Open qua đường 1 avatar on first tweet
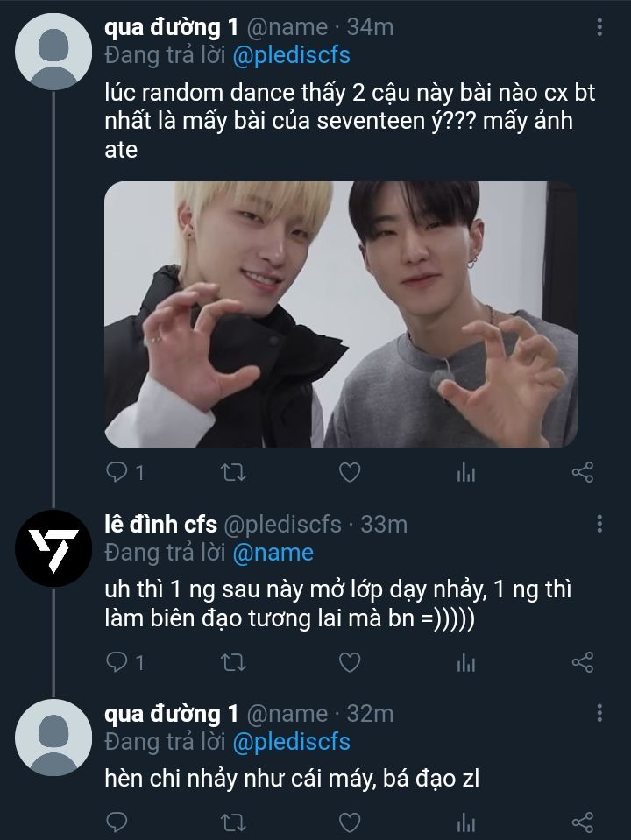The image size is (631, 840). point(53,51)
